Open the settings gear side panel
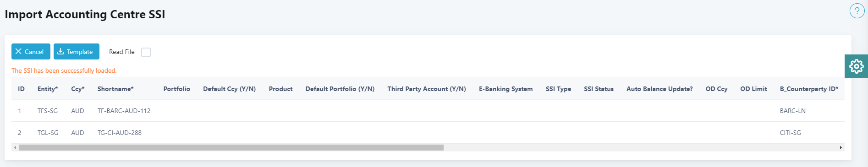 pyautogui.click(x=856, y=66)
